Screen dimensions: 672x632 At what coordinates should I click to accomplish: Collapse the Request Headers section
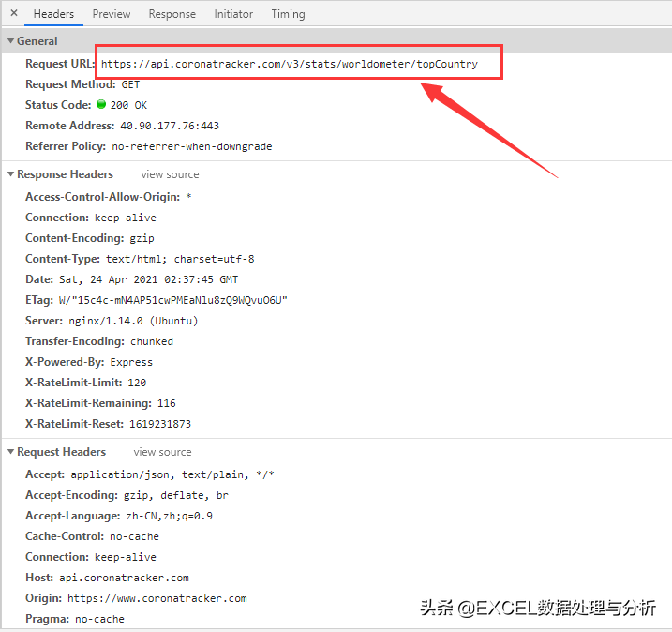pos(10,451)
